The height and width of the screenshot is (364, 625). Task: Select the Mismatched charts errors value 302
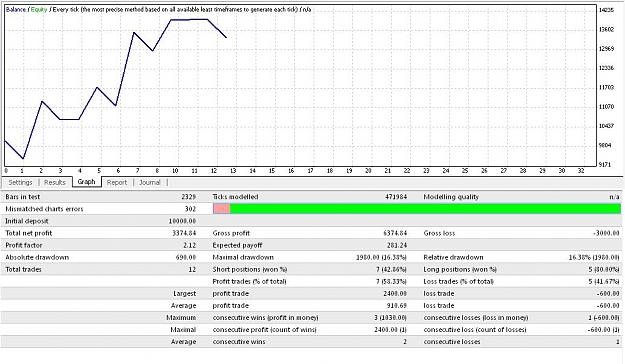coord(190,209)
